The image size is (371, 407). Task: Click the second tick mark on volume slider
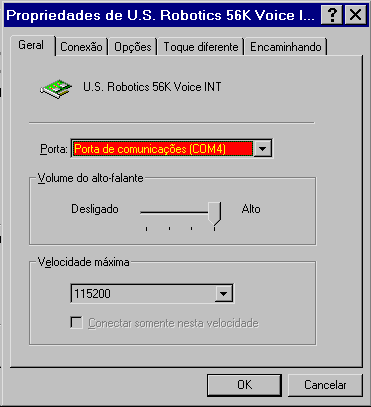coord(169,229)
